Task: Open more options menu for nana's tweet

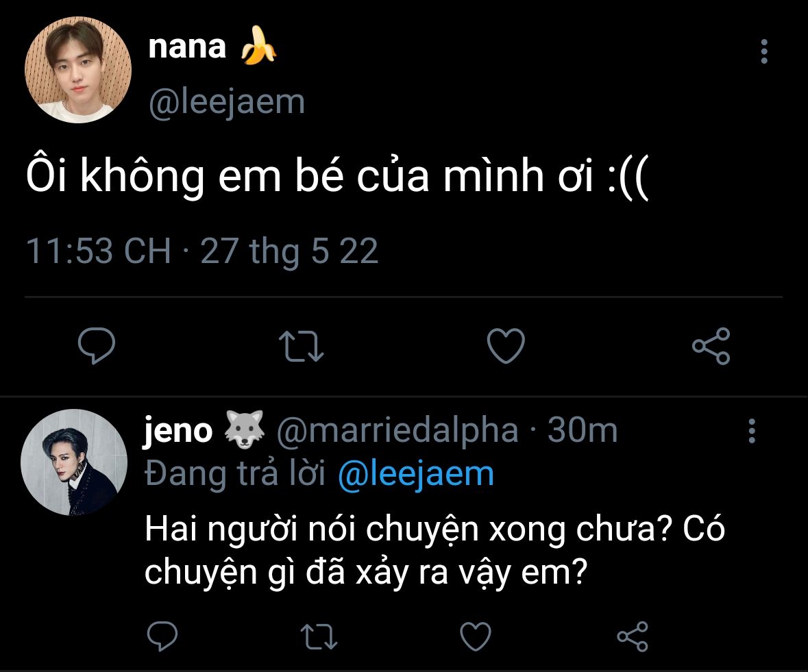Action: coord(764,51)
